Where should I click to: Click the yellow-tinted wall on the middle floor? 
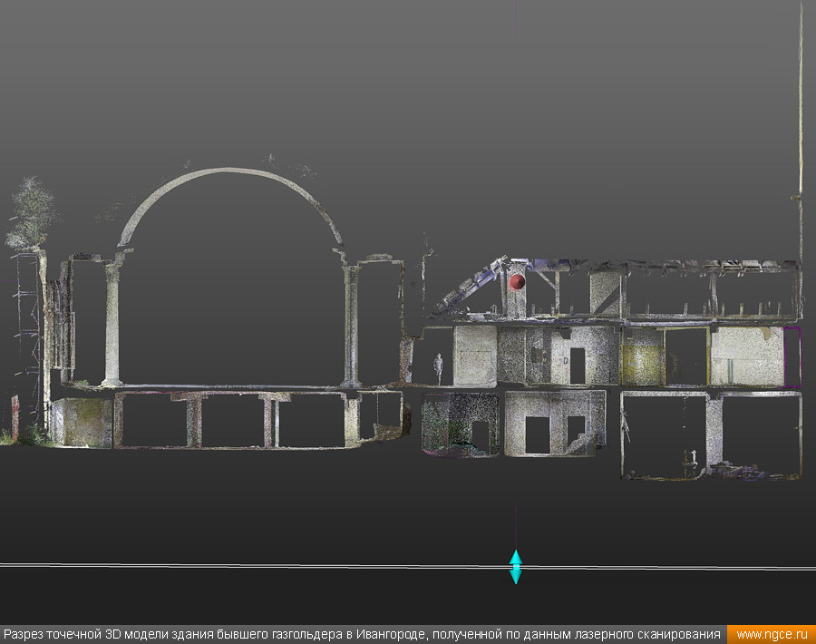(x=642, y=361)
